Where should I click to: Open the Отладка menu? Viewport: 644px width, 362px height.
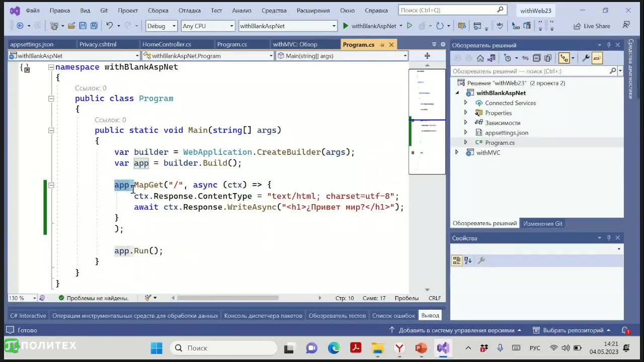tap(190, 10)
